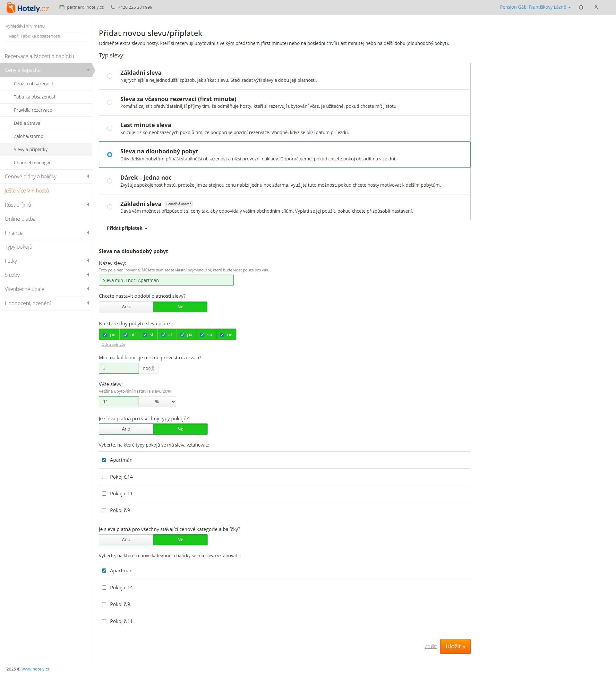Uncheck the 'so' day checkbox

click(202, 335)
